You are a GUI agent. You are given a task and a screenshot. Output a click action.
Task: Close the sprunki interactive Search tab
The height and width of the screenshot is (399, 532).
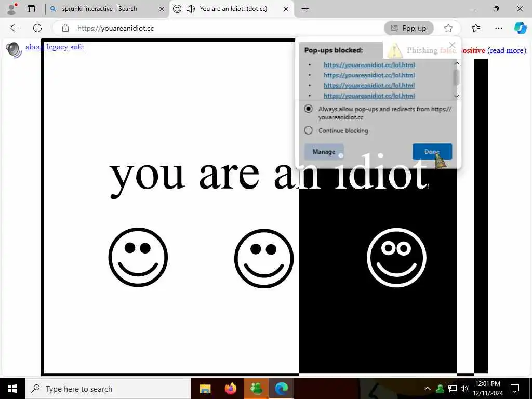162,9
